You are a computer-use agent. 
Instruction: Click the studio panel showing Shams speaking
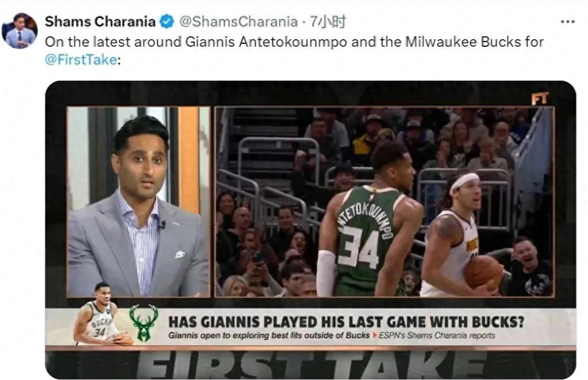[x=138, y=202]
